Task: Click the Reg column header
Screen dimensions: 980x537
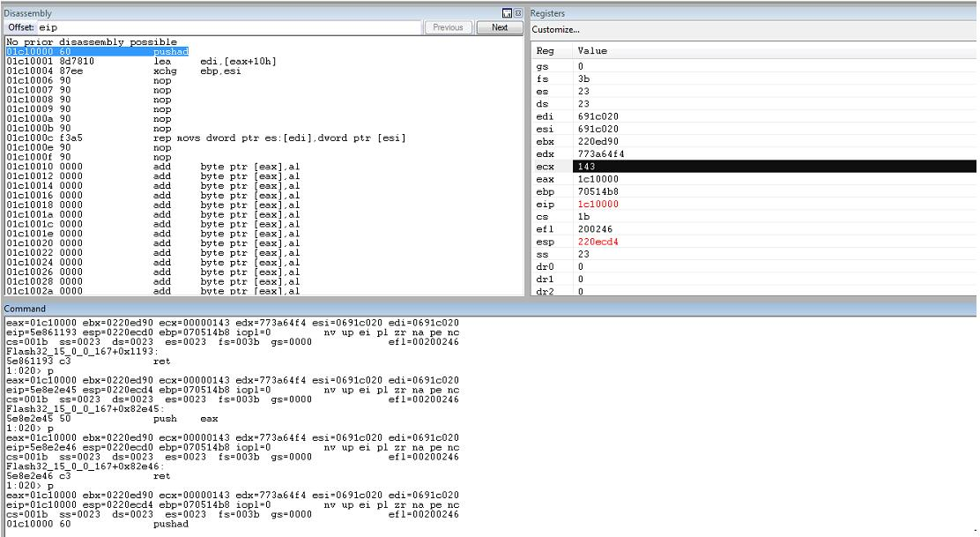Action: click(545, 50)
